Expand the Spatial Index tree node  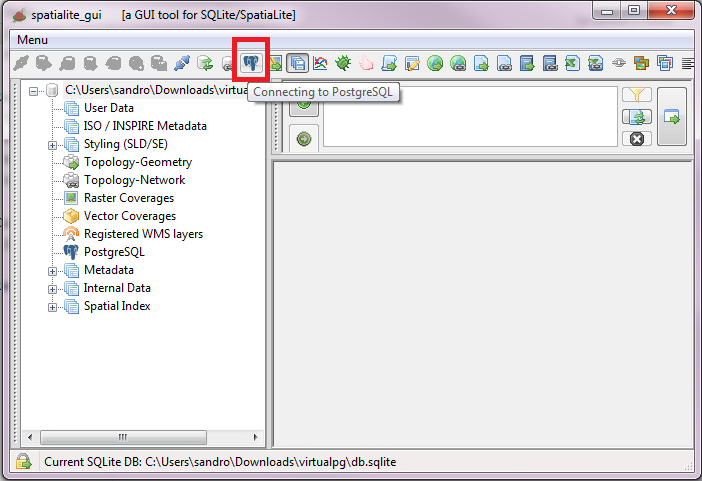(x=52, y=307)
